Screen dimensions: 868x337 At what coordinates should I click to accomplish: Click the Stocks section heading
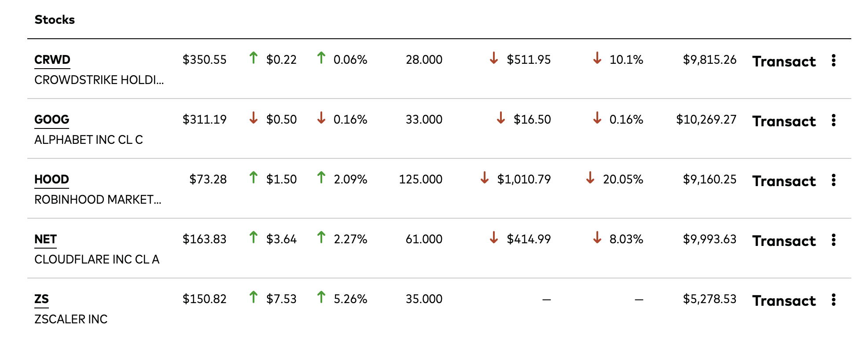pyautogui.click(x=55, y=19)
